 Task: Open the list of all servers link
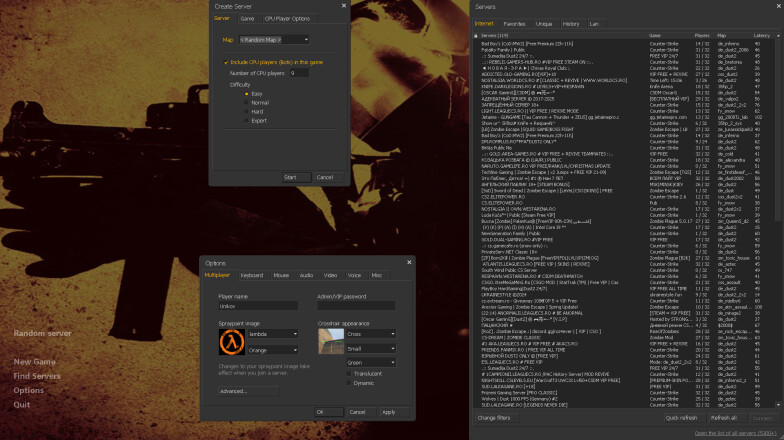point(736,433)
